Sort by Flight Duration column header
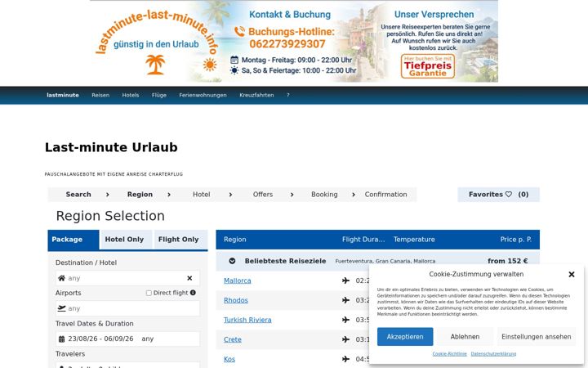Viewport: 588px width, 368px height. pos(363,240)
